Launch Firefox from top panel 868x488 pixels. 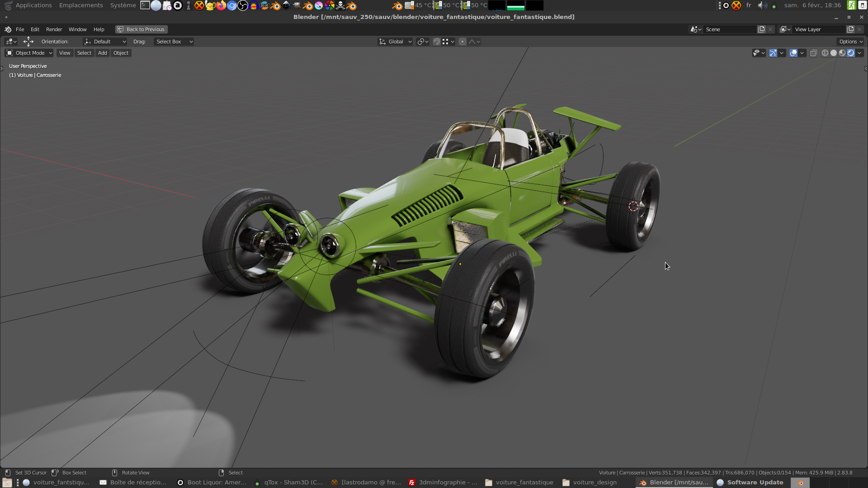(x=221, y=5)
